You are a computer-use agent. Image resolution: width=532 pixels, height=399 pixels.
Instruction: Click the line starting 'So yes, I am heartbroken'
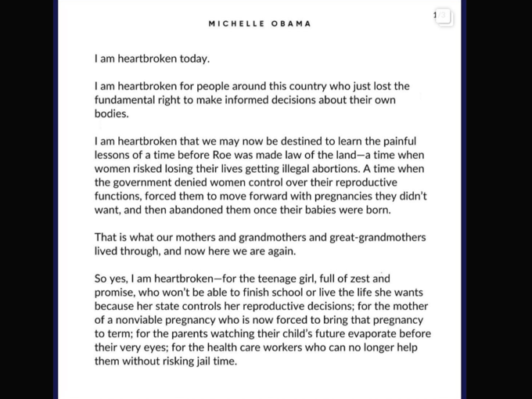point(243,279)
